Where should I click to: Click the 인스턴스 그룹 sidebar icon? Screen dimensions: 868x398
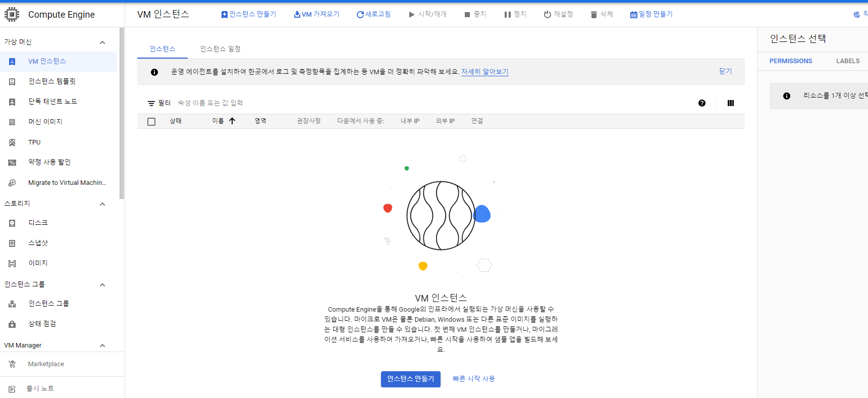[12, 304]
